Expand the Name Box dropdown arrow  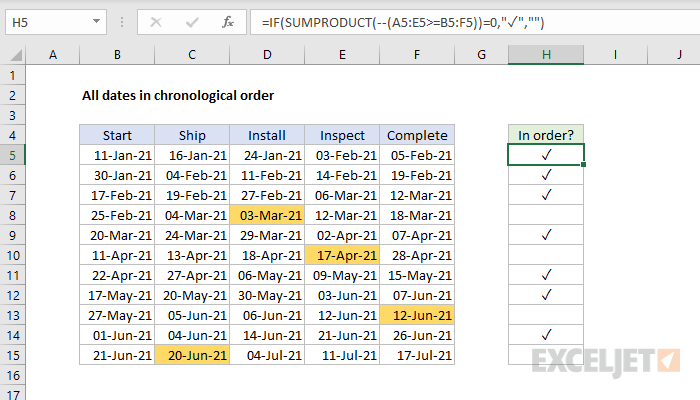pos(96,21)
